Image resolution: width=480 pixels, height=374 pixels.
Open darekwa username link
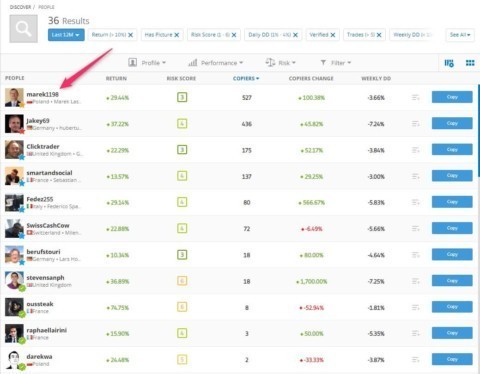point(39,357)
